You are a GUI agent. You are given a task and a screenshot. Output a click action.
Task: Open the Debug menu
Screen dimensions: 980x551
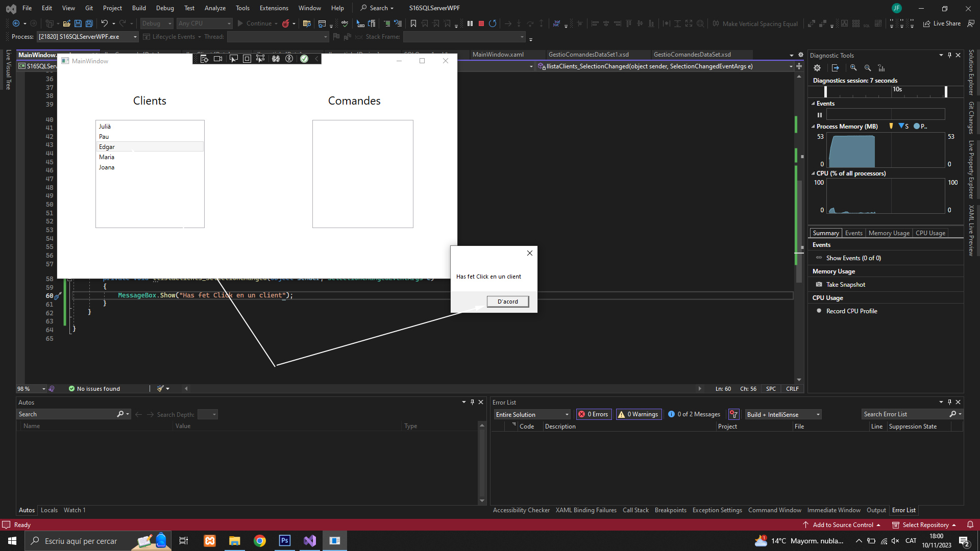coord(165,8)
